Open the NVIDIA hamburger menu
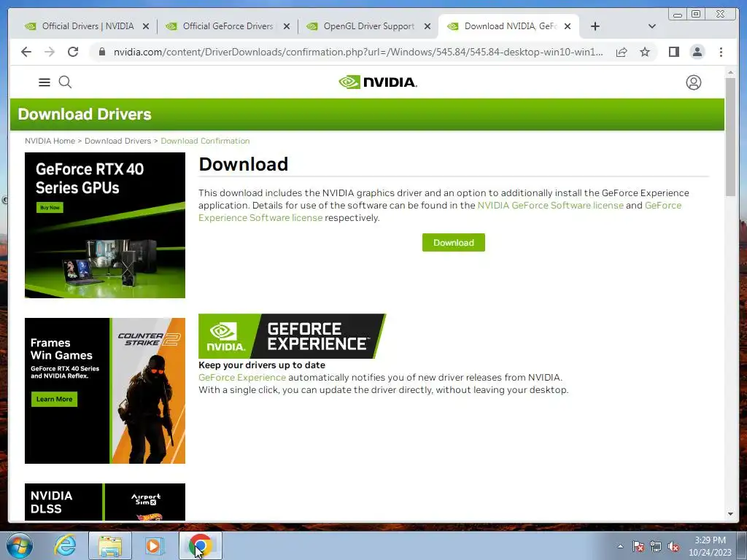This screenshot has height=560, width=747. click(x=44, y=82)
